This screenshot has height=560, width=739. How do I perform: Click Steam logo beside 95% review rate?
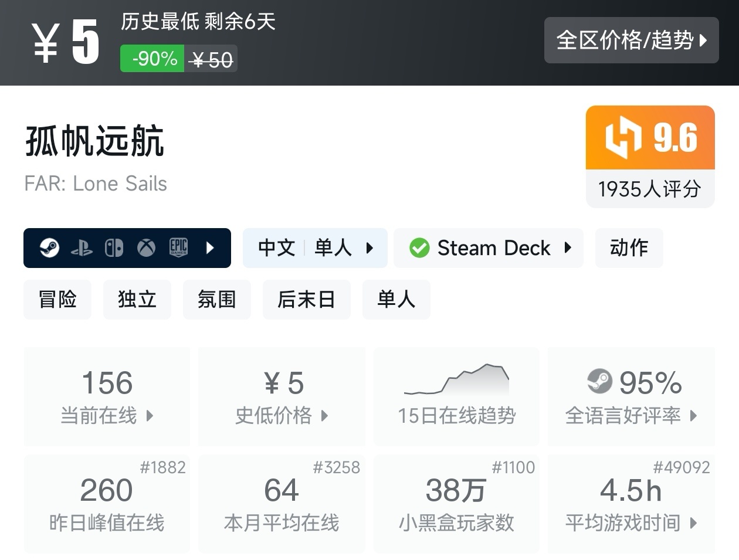tap(599, 382)
